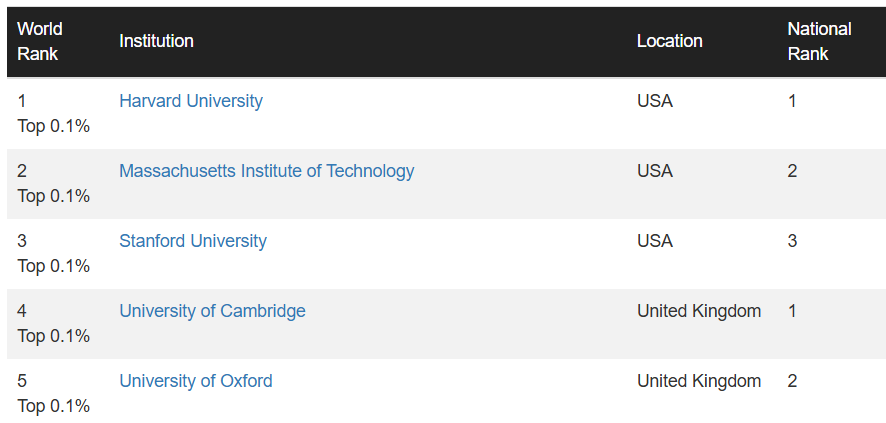Click the USA location in Stanford's row
Image resolution: width=886 pixels, height=423 pixels.
pyautogui.click(x=655, y=241)
